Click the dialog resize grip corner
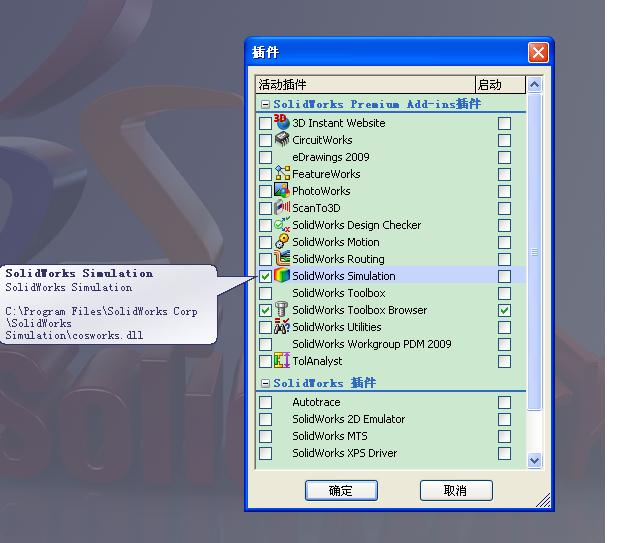This screenshot has height=543, width=640. (x=544, y=501)
